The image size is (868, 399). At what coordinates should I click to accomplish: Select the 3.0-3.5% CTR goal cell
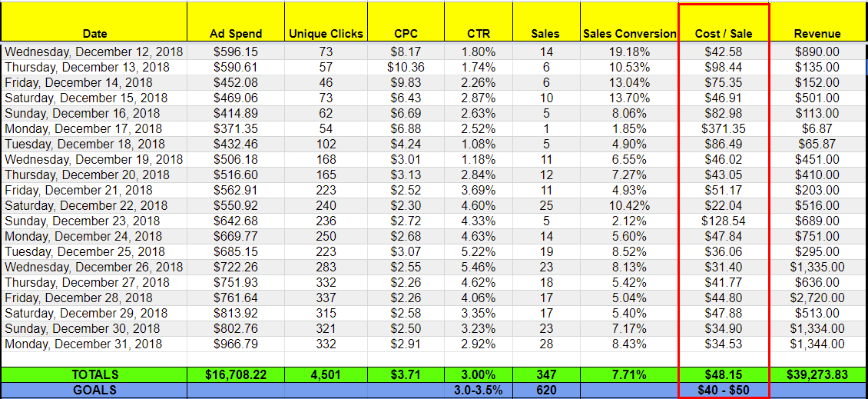478,390
